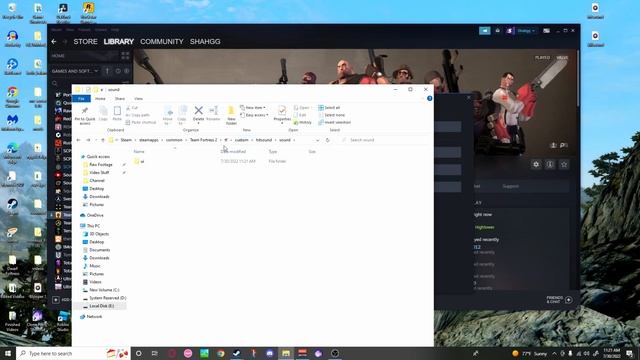
Task: Open Music in navigation pane
Action: [95, 266]
